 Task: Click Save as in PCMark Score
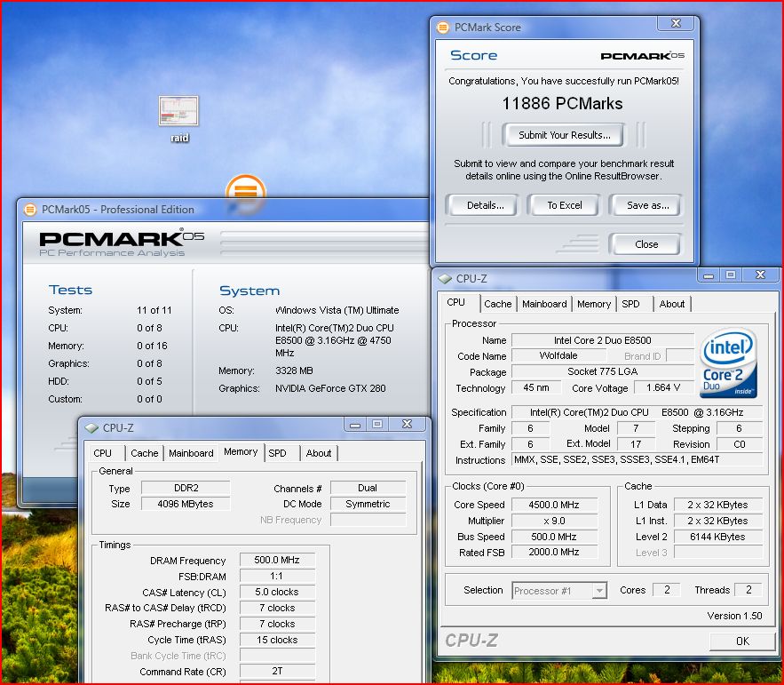click(647, 205)
